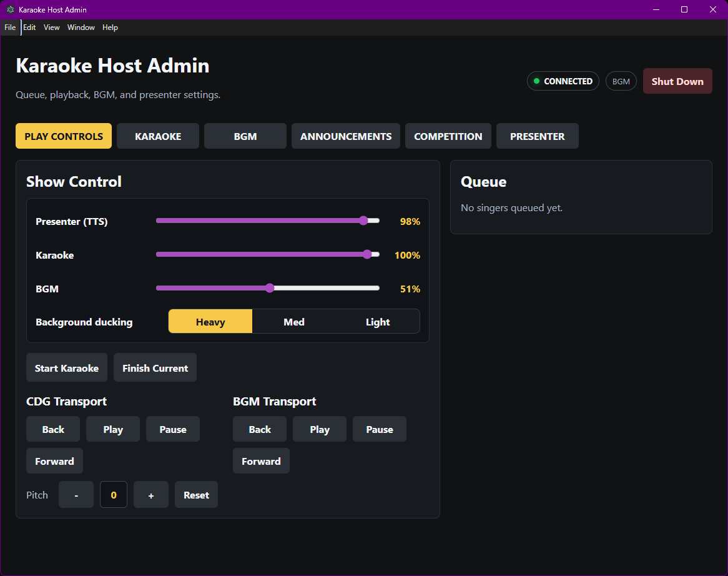Open the Window menu
The height and width of the screenshot is (576, 728).
coord(81,27)
